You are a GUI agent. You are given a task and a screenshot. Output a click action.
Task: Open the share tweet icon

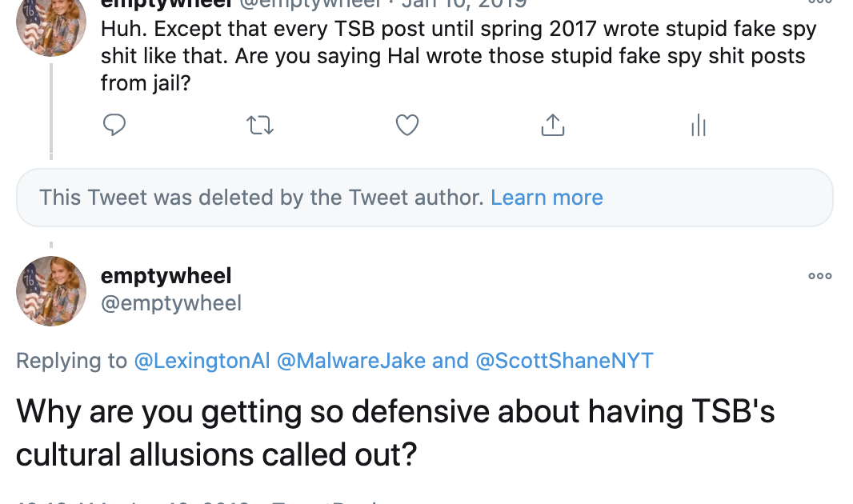[553, 125]
